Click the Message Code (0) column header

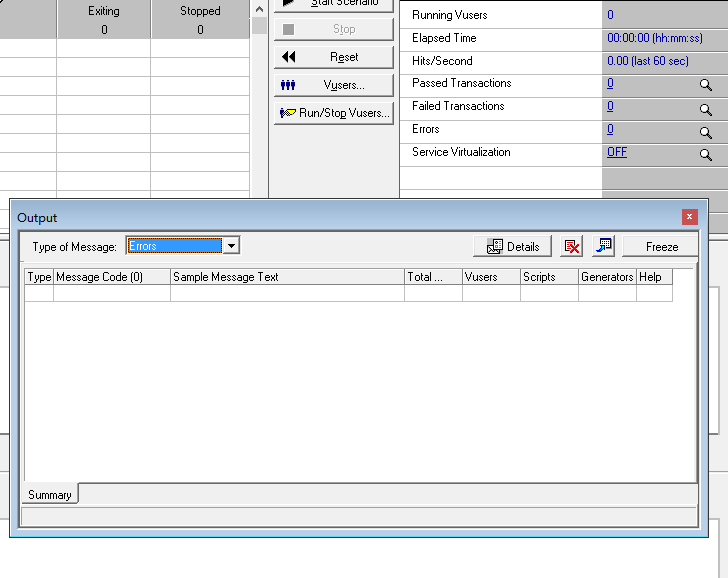coord(112,277)
